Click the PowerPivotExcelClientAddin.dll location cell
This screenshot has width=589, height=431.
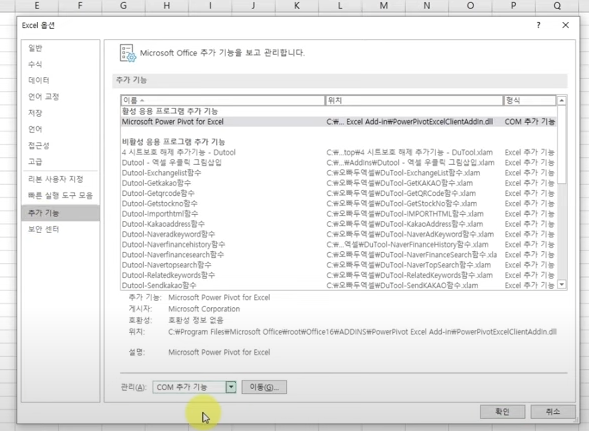[x=410, y=122]
